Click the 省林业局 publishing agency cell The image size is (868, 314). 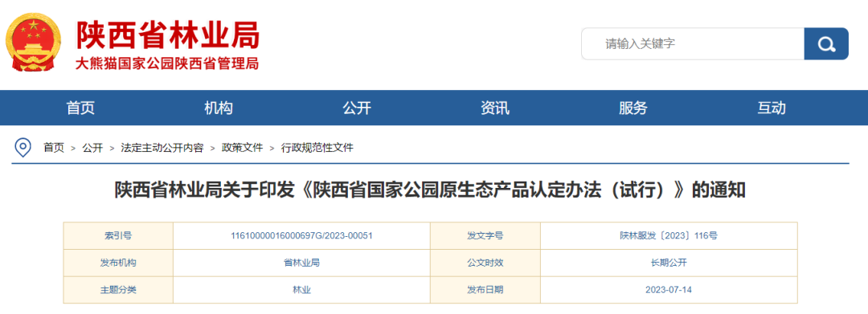[x=301, y=263]
